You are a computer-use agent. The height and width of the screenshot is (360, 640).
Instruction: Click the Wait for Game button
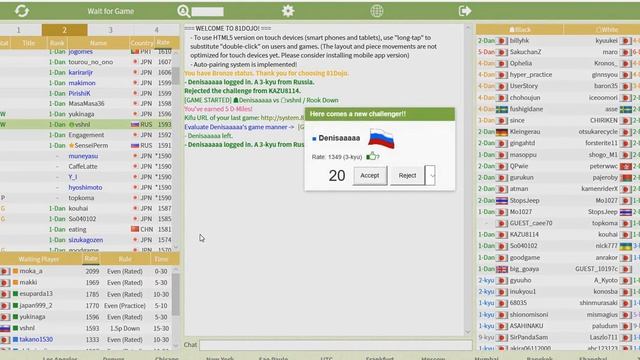coord(111,11)
